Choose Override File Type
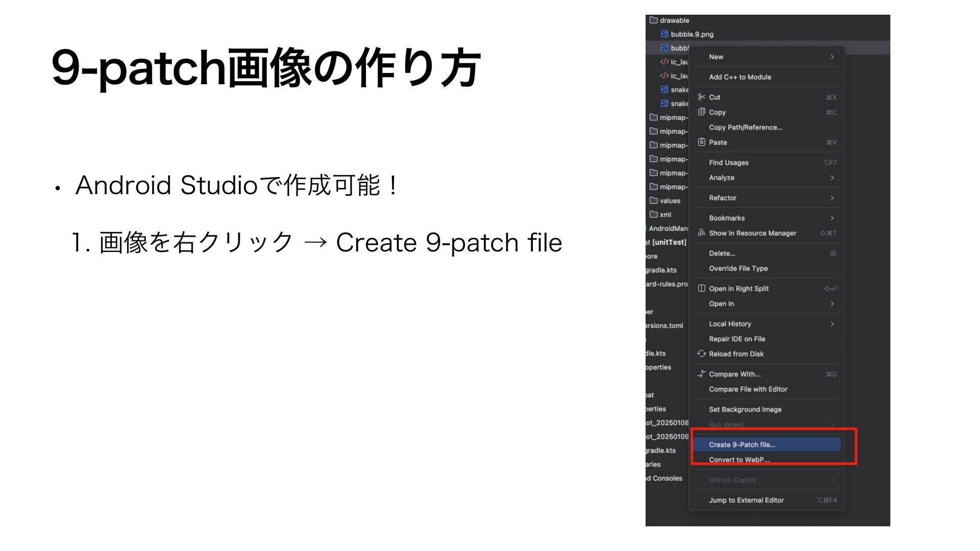The width and height of the screenshot is (980, 551). tap(738, 268)
